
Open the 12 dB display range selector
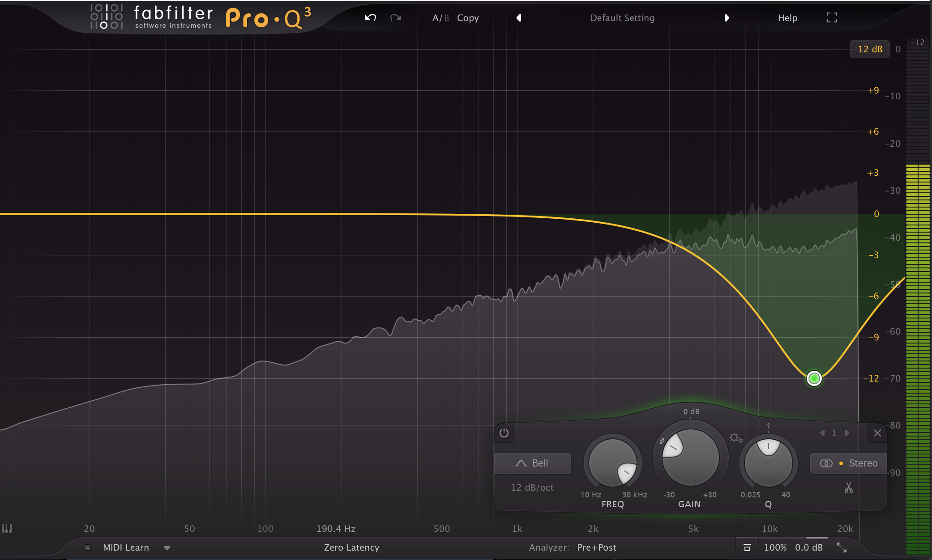pyautogui.click(x=870, y=49)
